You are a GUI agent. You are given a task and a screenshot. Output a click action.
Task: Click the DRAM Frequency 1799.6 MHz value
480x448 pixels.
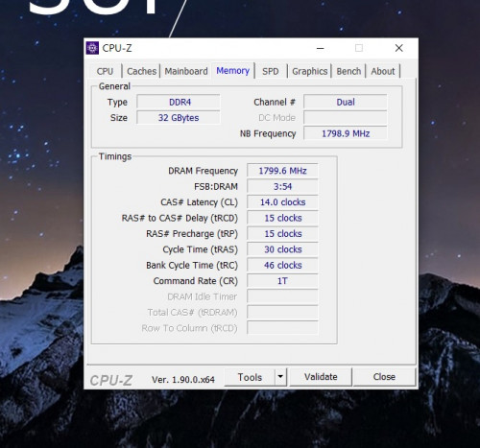pyautogui.click(x=282, y=171)
